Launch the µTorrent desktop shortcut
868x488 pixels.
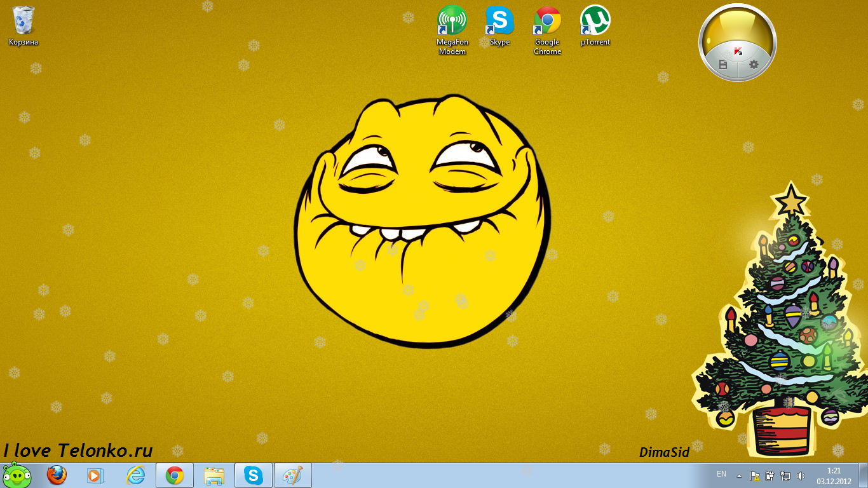point(595,26)
